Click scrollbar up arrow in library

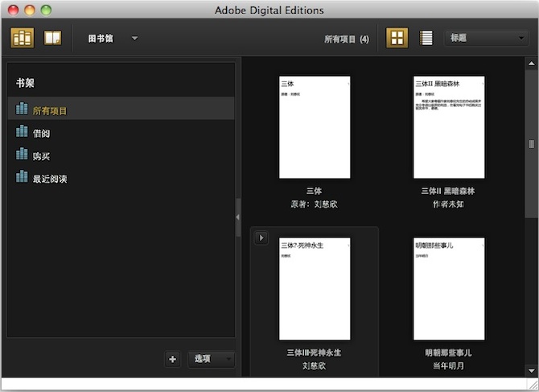click(x=532, y=64)
